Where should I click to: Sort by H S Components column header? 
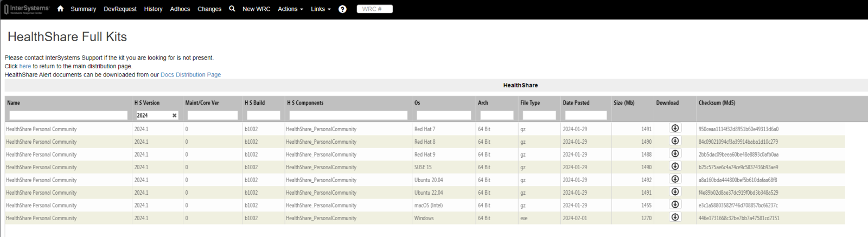click(305, 103)
